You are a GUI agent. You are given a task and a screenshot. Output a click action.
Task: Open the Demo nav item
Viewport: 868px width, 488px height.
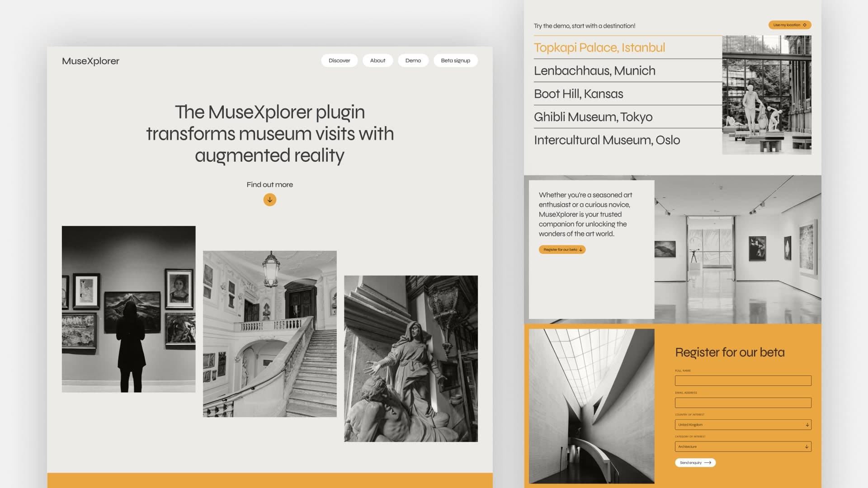click(413, 61)
